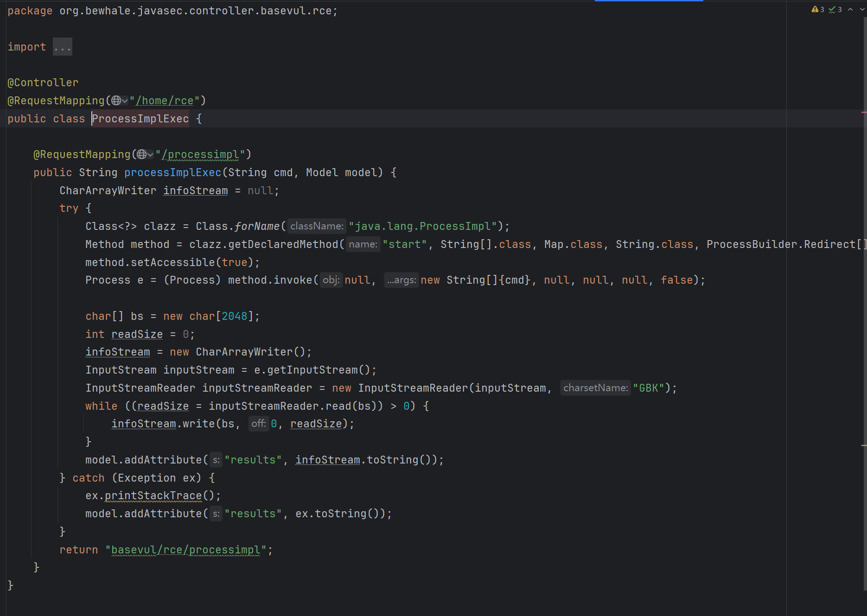
Task: Click the "GBK" charset string
Action: (649, 388)
